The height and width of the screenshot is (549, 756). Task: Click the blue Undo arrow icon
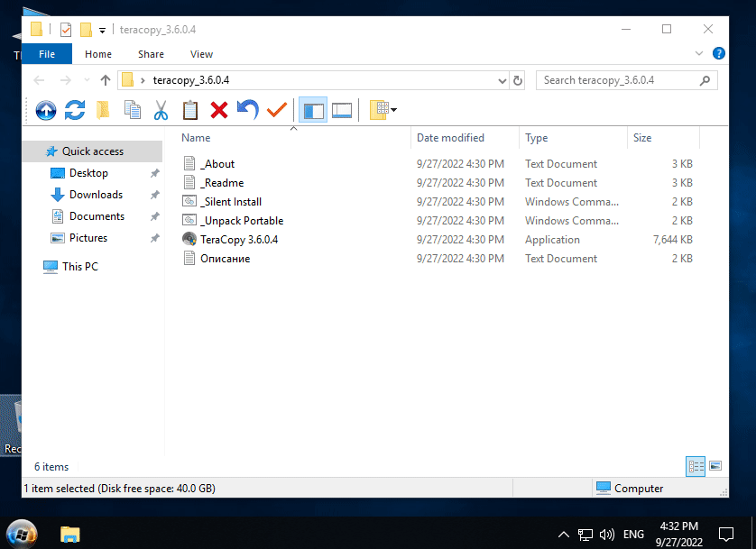point(248,110)
